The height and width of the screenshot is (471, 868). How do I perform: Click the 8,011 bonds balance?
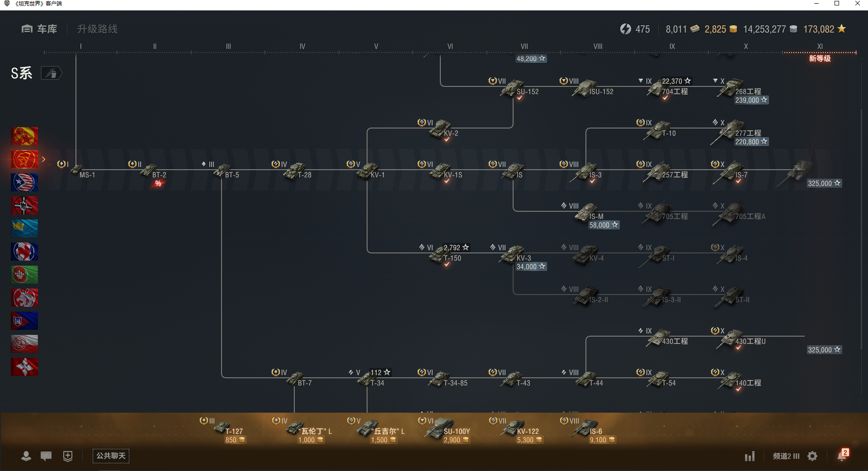coord(683,29)
